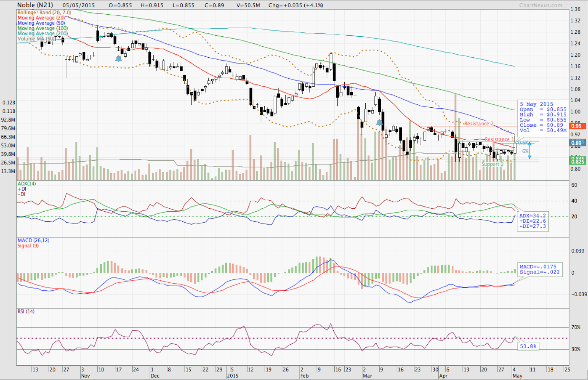Click the L=0.855 low value in the header

point(183,5)
